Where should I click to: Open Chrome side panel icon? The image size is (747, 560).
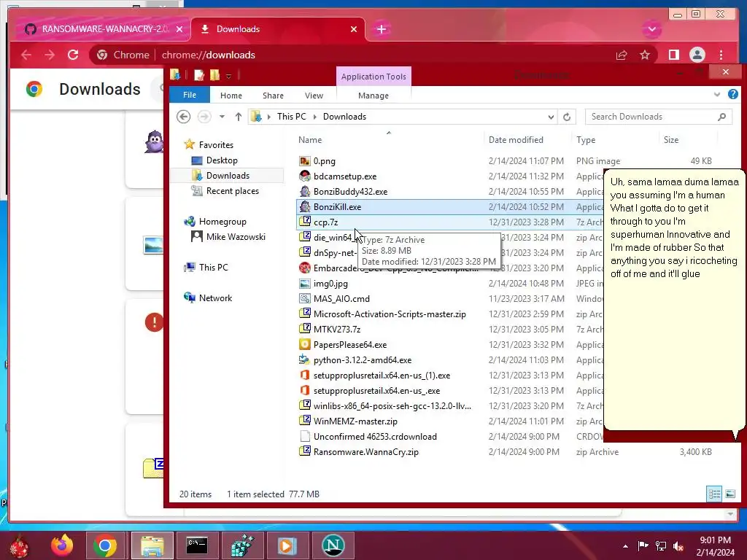click(x=673, y=55)
